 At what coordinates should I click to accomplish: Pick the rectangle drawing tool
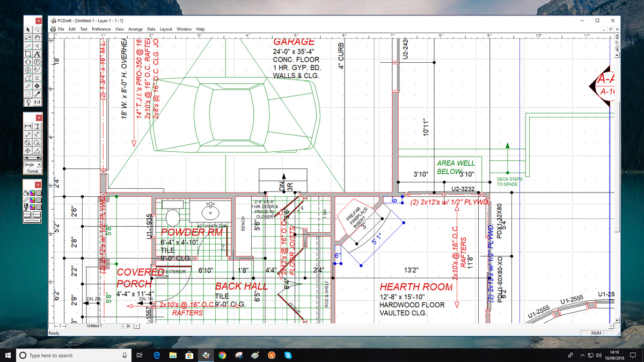click(x=28, y=54)
